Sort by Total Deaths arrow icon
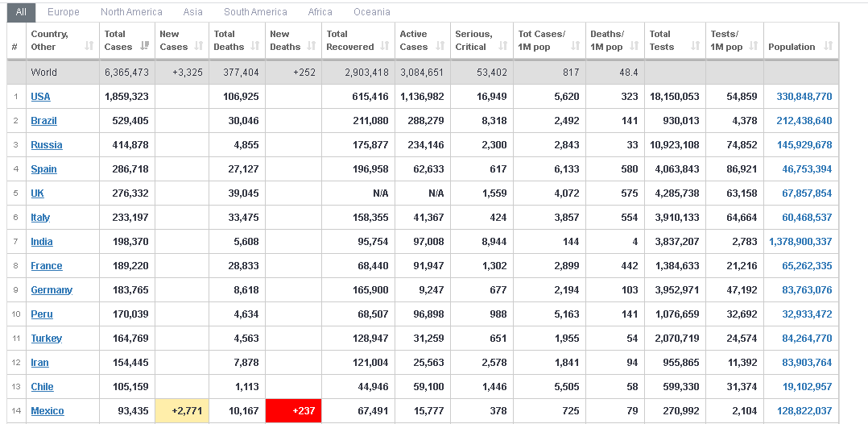The width and height of the screenshot is (868, 424). pyautogui.click(x=255, y=46)
